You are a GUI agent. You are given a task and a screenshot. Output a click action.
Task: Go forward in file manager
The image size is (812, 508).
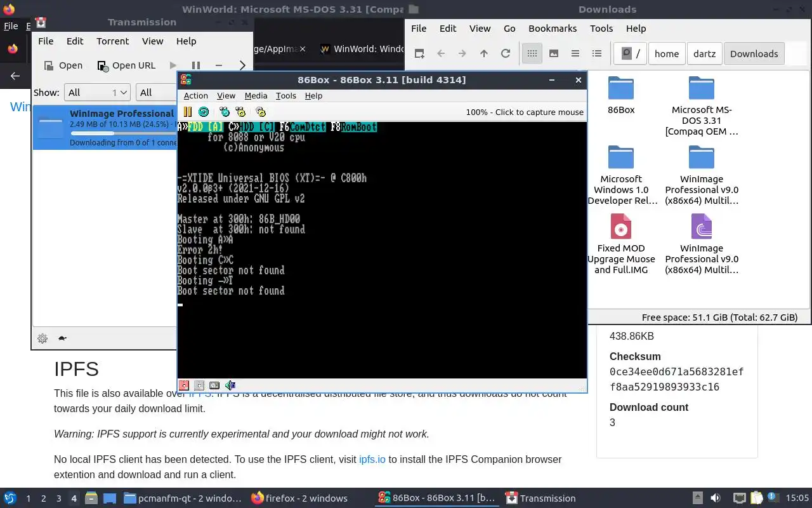click(x=462, y=53)
